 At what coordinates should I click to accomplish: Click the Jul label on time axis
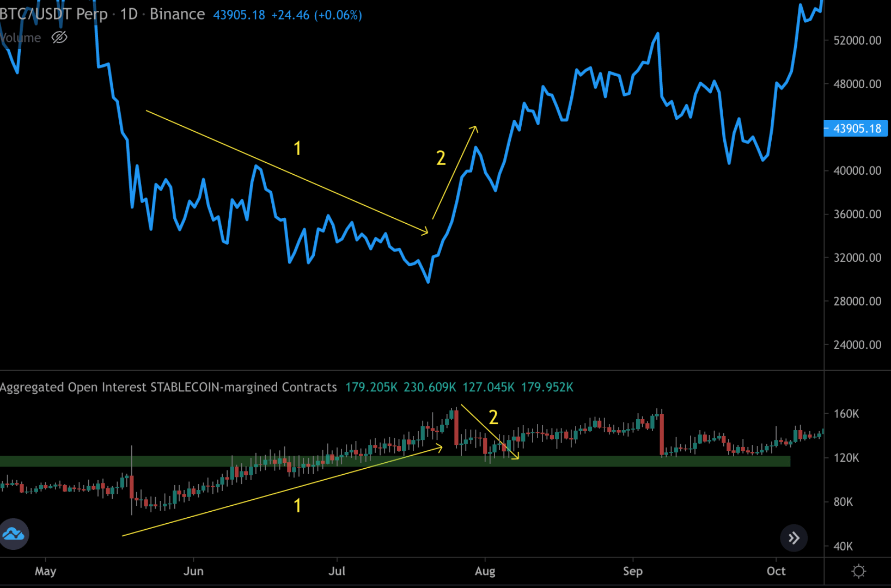(x=337, y=571)
